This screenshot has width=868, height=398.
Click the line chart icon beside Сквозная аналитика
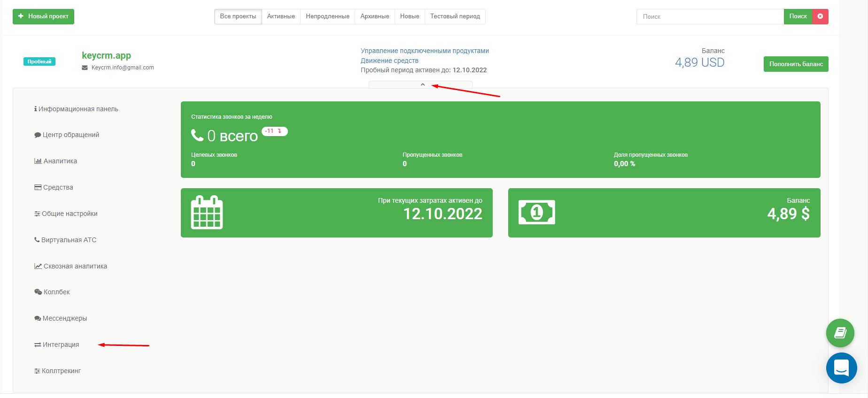(x=38, y=266)
